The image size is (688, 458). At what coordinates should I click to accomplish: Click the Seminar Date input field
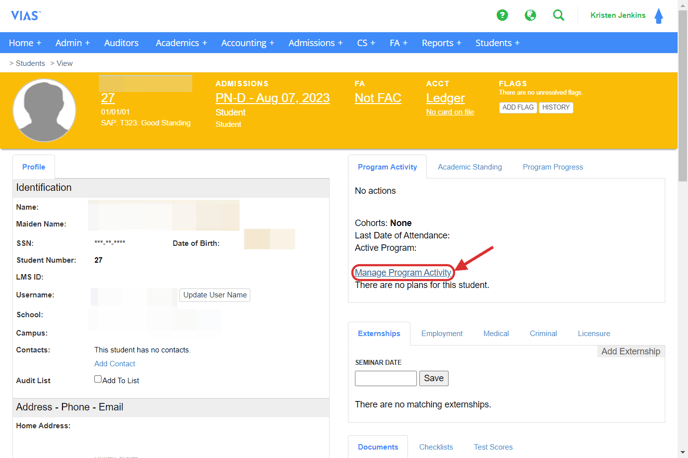(x=385, y=378)
